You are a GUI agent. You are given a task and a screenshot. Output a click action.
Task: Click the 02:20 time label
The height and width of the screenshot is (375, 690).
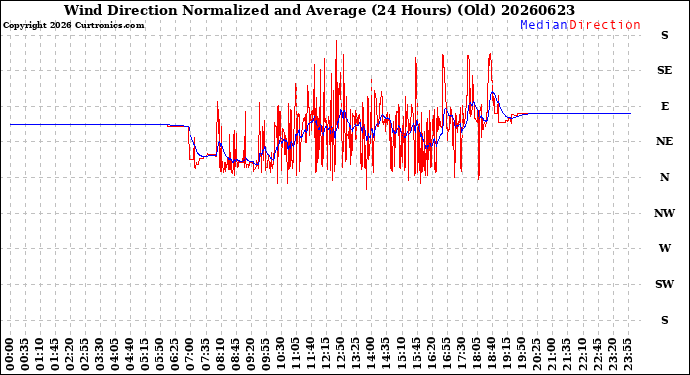click(70, 355)
